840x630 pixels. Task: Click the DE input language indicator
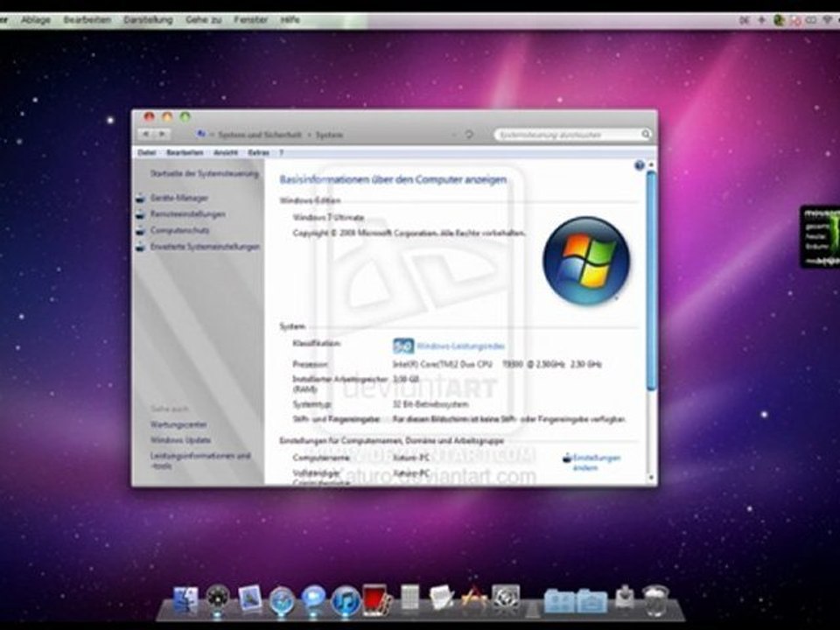point(744,20)
